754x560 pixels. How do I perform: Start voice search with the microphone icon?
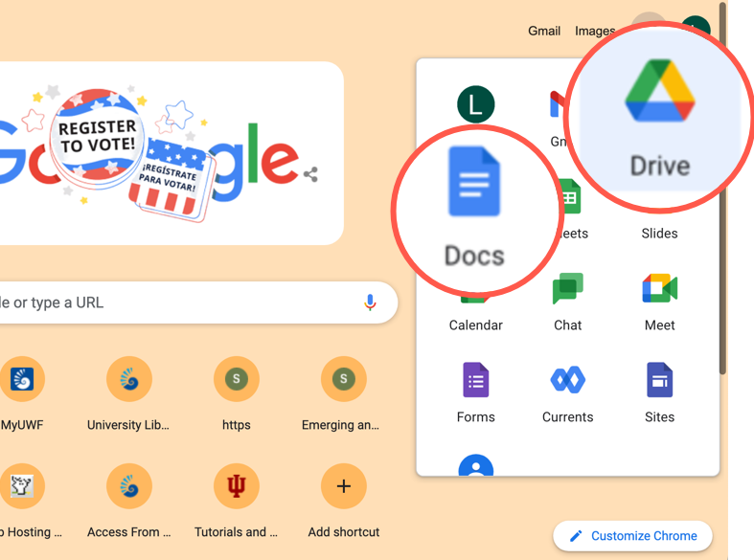point(370,302)
